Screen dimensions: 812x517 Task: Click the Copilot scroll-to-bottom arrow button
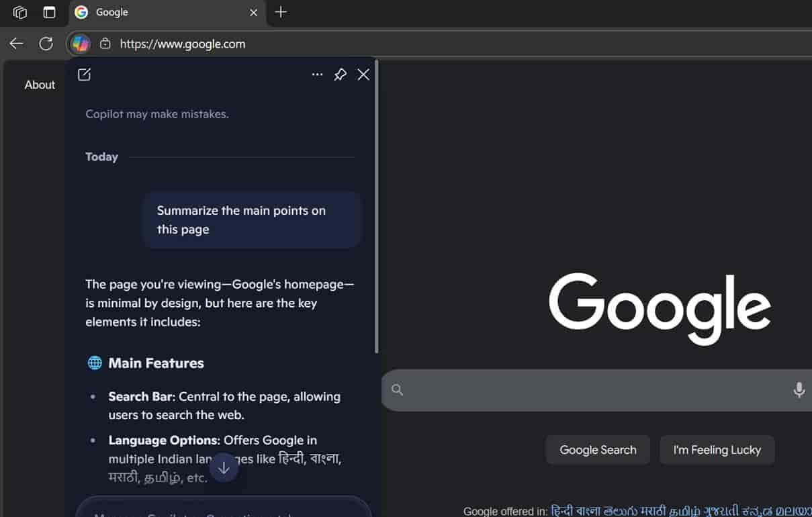click(224, 468)
